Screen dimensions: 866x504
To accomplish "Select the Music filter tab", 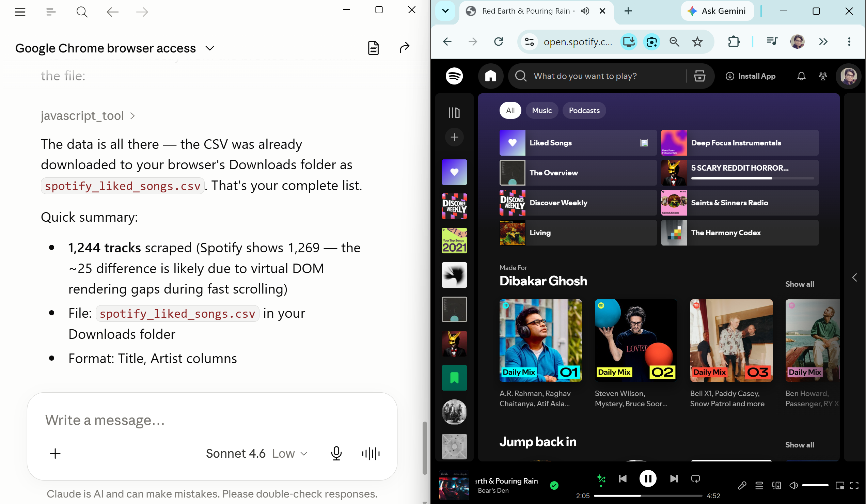I will coord(541,110).
